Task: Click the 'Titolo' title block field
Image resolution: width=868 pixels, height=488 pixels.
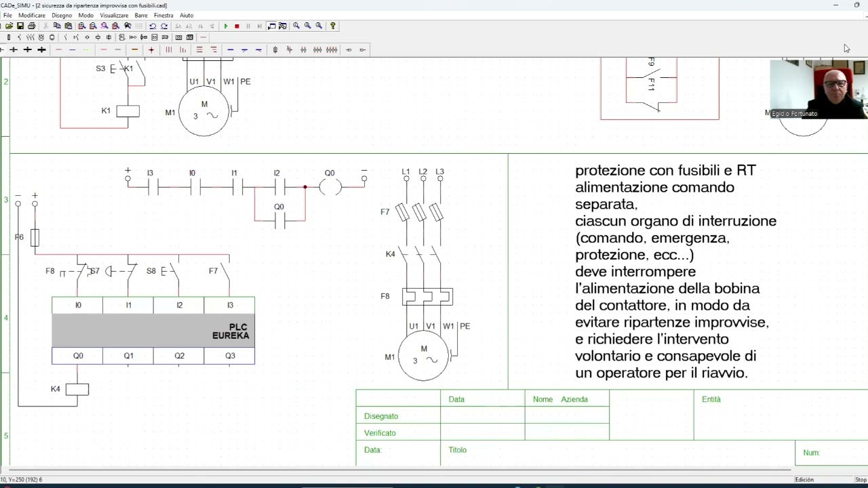Action: [617, 453]
